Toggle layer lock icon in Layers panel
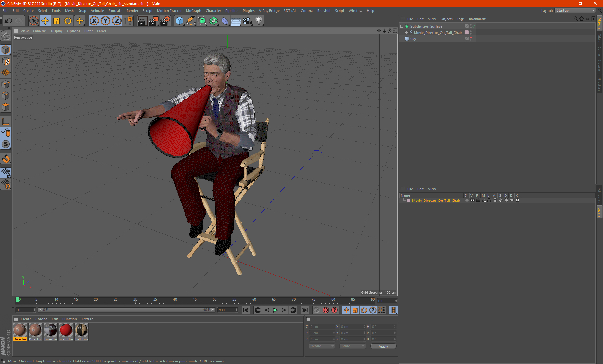 pos(489,200)
